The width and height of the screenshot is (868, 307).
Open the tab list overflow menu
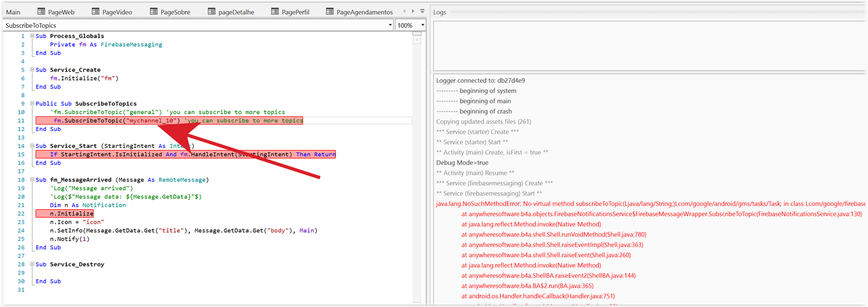422,12
